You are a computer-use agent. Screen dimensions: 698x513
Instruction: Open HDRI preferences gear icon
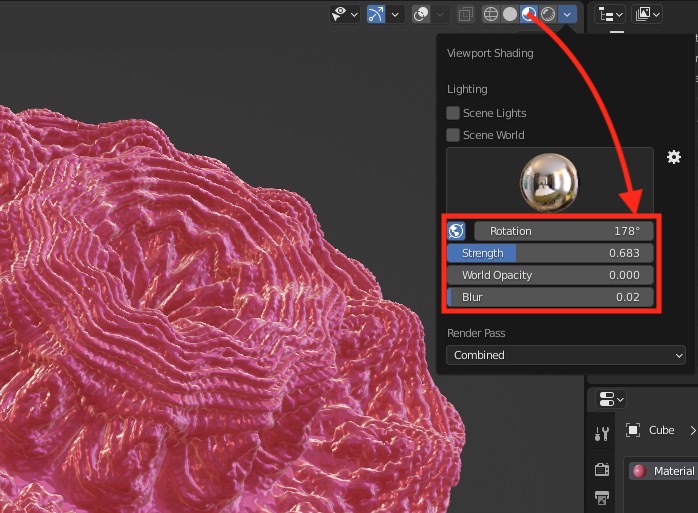click(674, 157)
